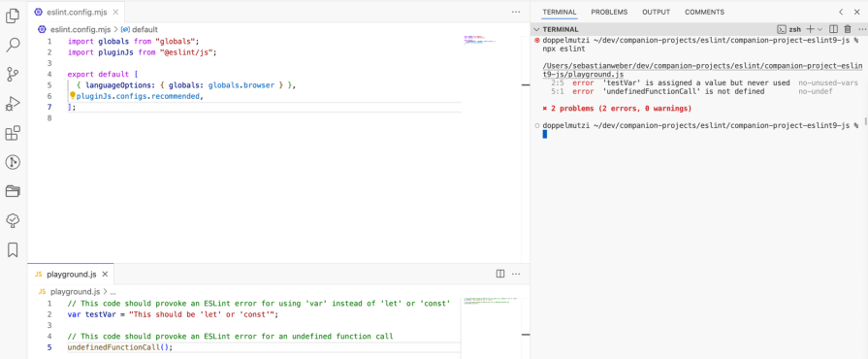
Task: Open the new terminal launch profile dropdown
Action: 820,29
